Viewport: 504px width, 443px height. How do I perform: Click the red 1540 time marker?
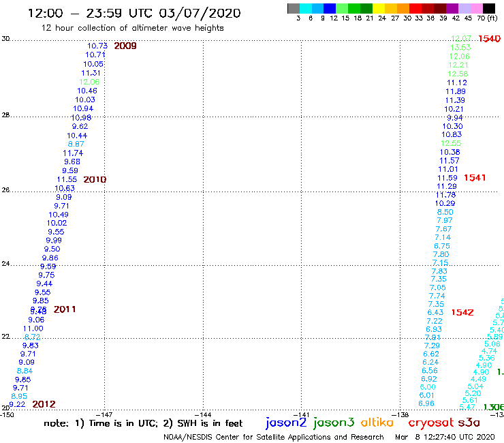pos(489,39)
